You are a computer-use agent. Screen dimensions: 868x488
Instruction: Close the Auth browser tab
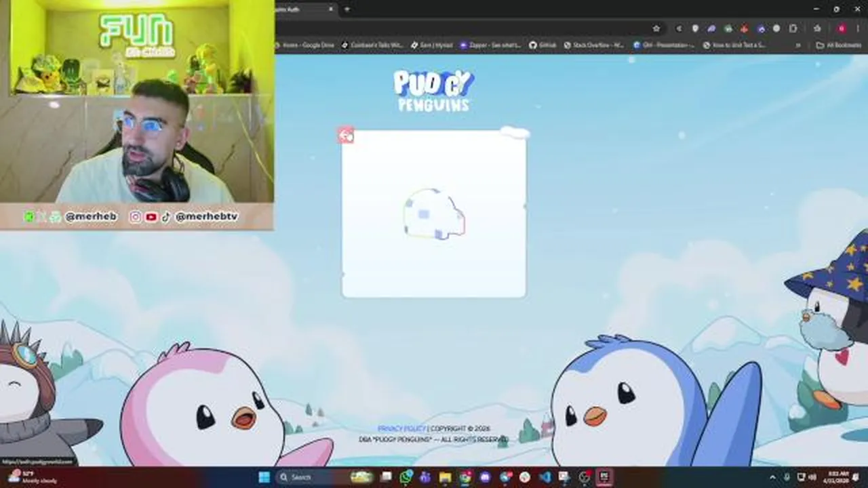[331, 9]
